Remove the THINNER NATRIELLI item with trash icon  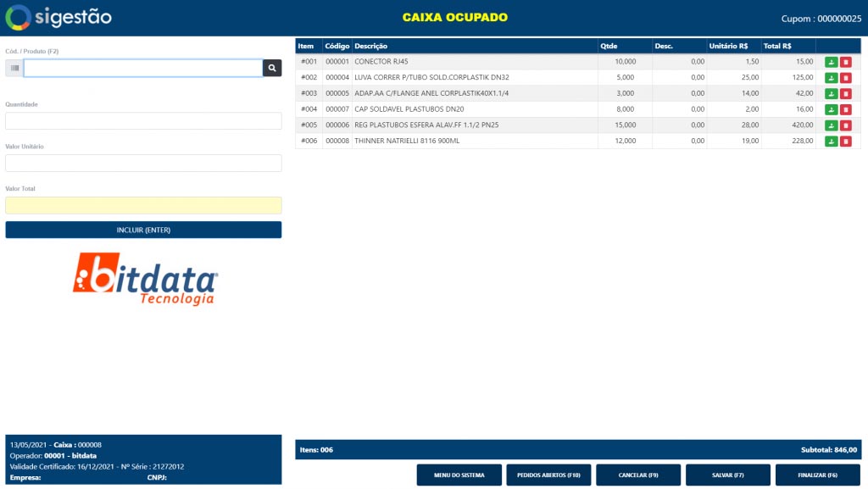coord(845,141)
